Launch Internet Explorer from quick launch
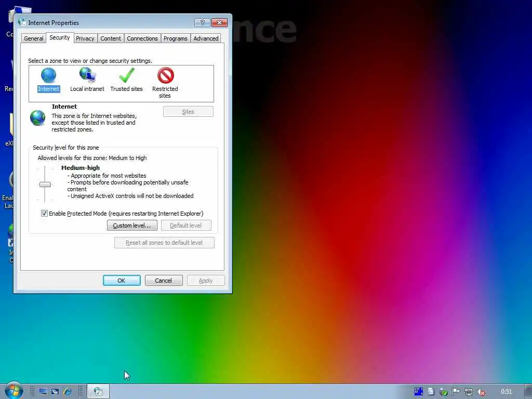Screen dimensions: 532x399 [x=67, y=392]
